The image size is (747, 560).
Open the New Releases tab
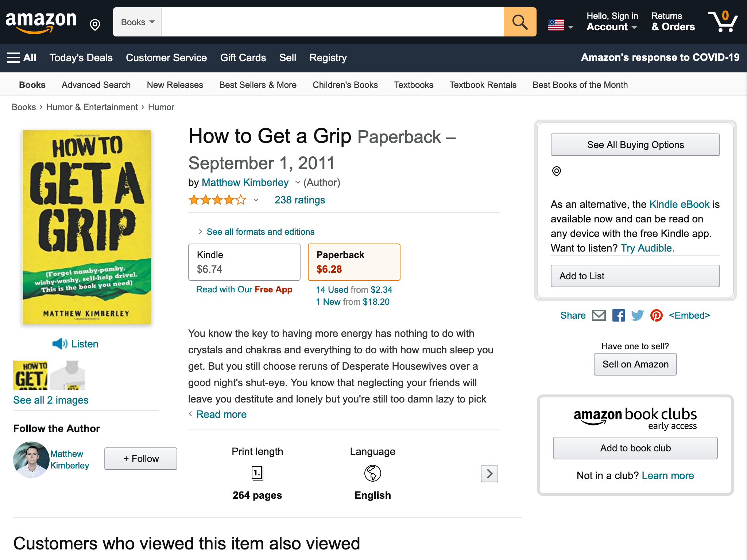click(x=175, y=85)
